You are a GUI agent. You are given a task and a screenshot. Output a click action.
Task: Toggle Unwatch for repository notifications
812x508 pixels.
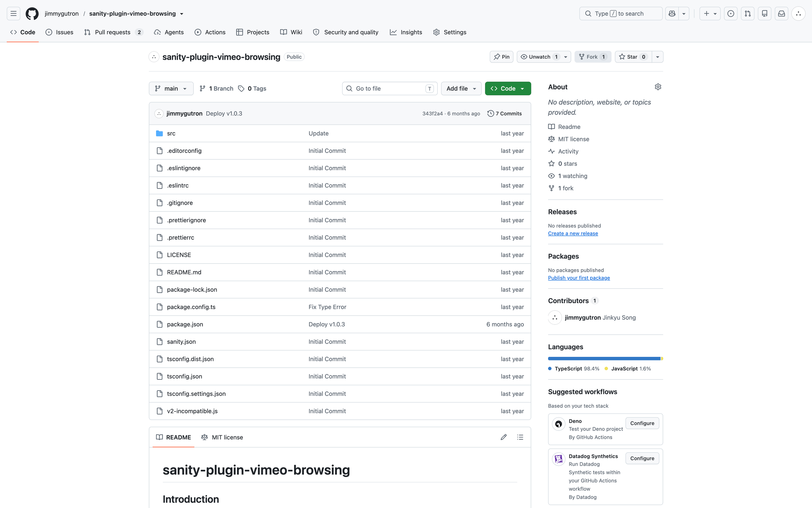click(x=540, y=57)
